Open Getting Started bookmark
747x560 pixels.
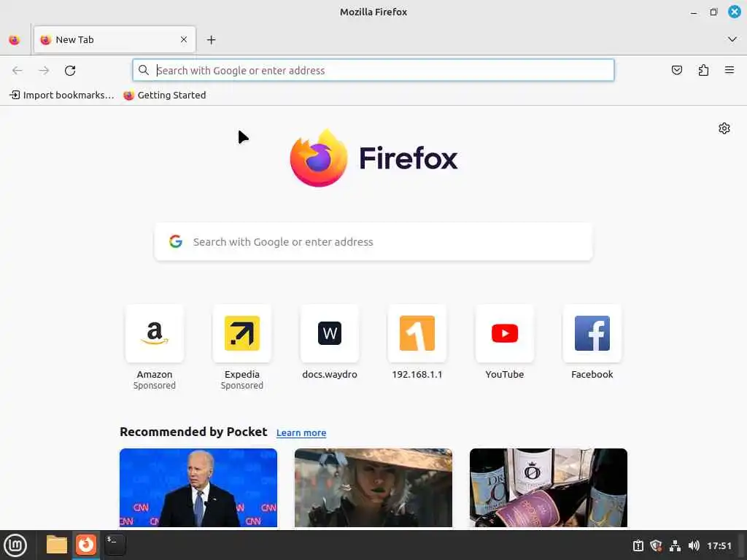click(165, 96)
